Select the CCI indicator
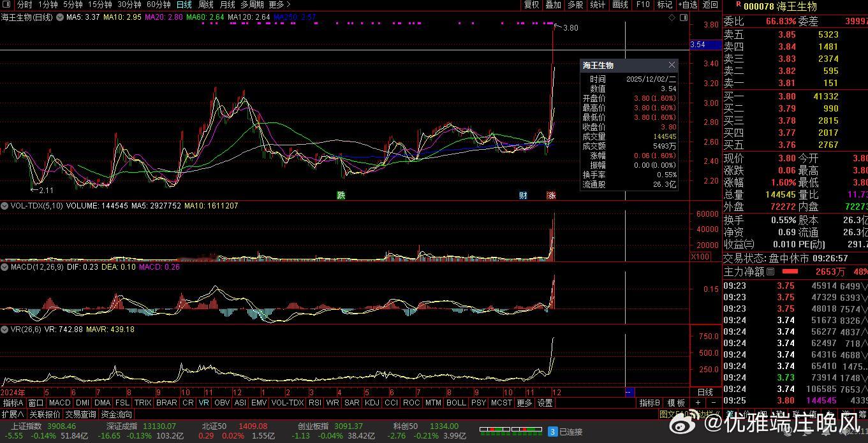 (x=391, y=403)
